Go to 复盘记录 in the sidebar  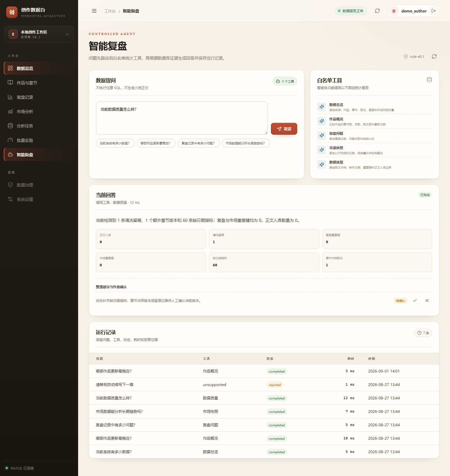point(39,97)
